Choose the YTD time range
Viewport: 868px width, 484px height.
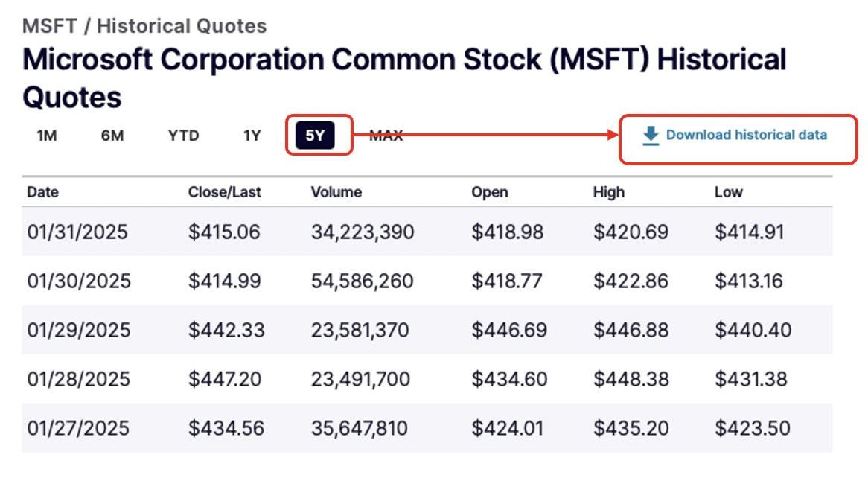tap(183, 136)
